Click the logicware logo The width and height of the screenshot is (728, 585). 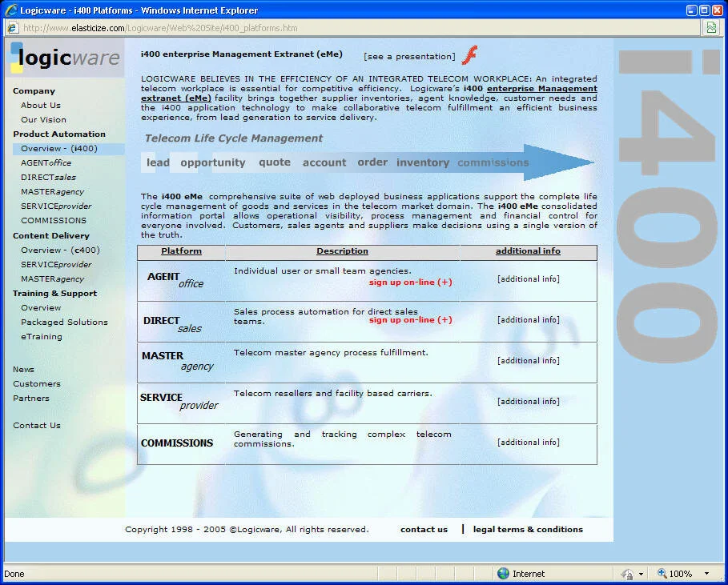click(65, 58)
